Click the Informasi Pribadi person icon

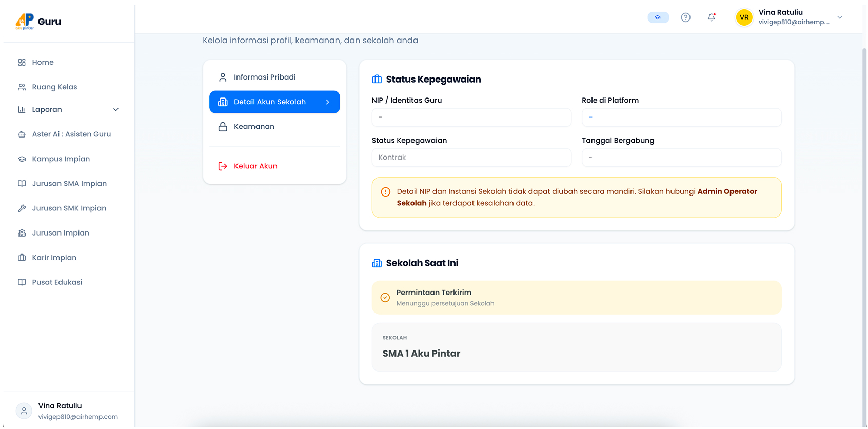(223, 77)
